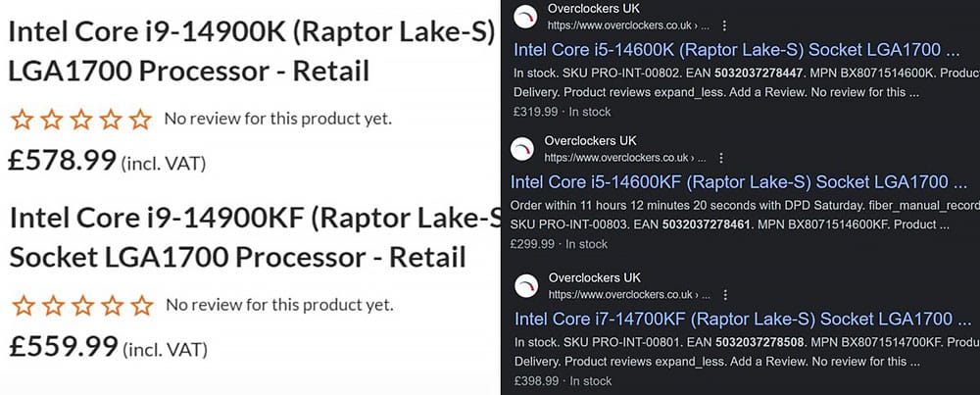Open the Intel Core i5-14600K search result

[x=736, y=50]
